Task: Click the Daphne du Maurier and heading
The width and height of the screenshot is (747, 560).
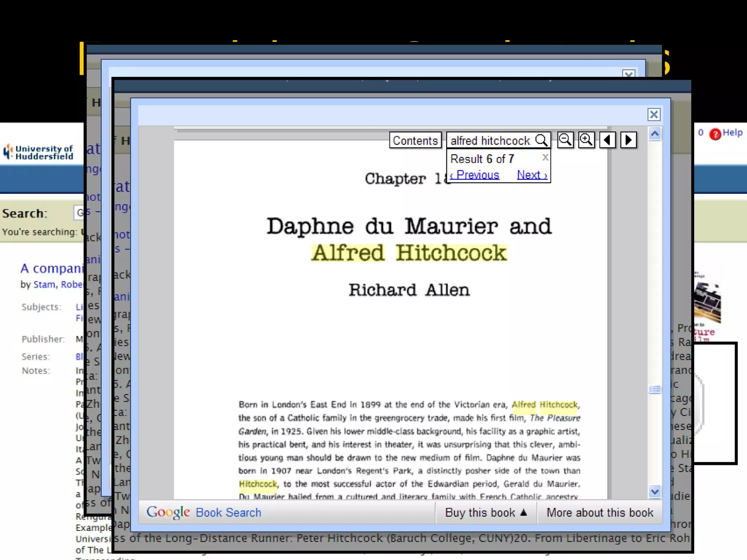Action: pos(409,226)
